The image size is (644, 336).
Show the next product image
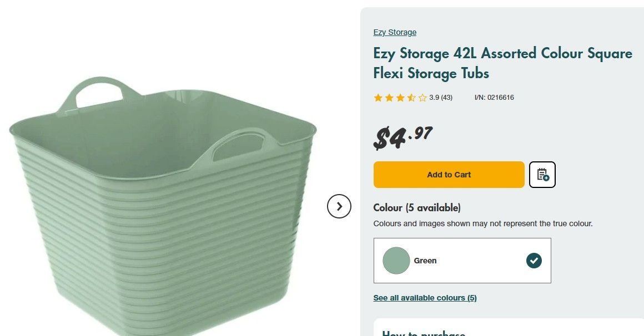(x=339, y=207)
